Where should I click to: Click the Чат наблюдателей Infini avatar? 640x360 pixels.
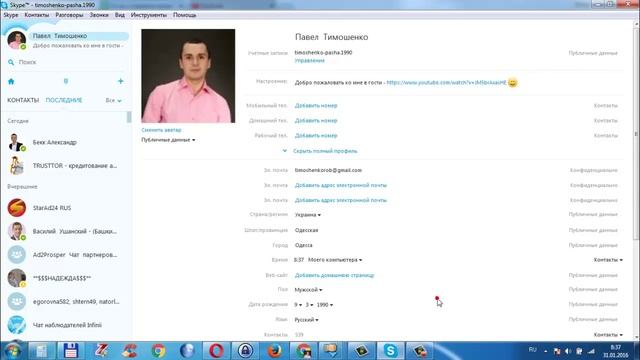tap(17, 325)
